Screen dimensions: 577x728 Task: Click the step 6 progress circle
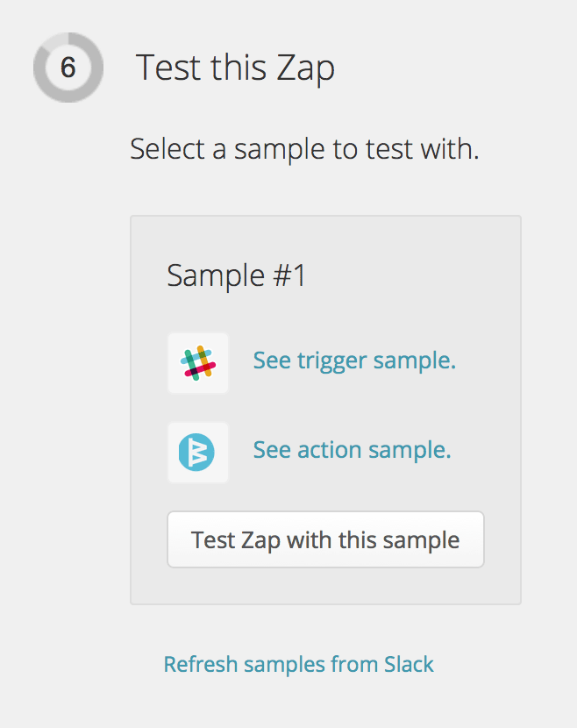pos(68,68)
